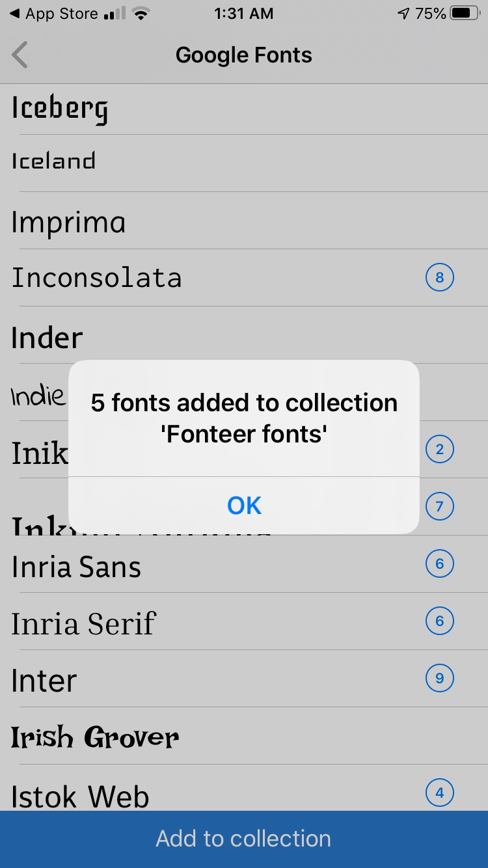Select the Irish Grover font row
The height and width of the screenshot is (868, 488).
pos(244,736)
